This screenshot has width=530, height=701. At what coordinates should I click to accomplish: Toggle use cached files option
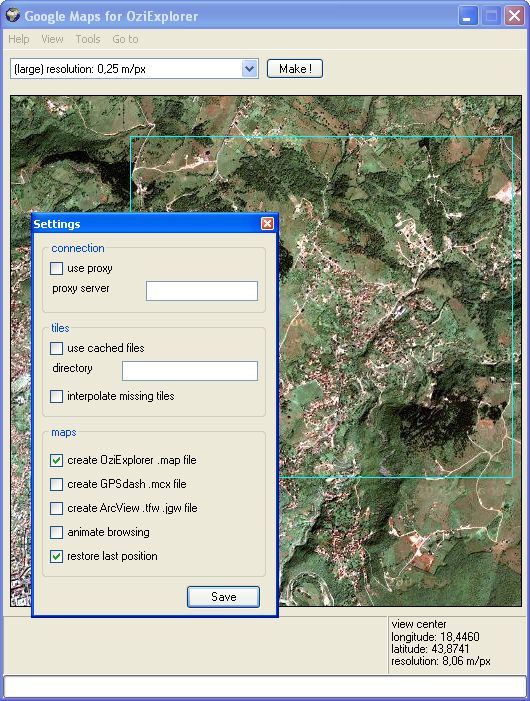pos(56,348)
